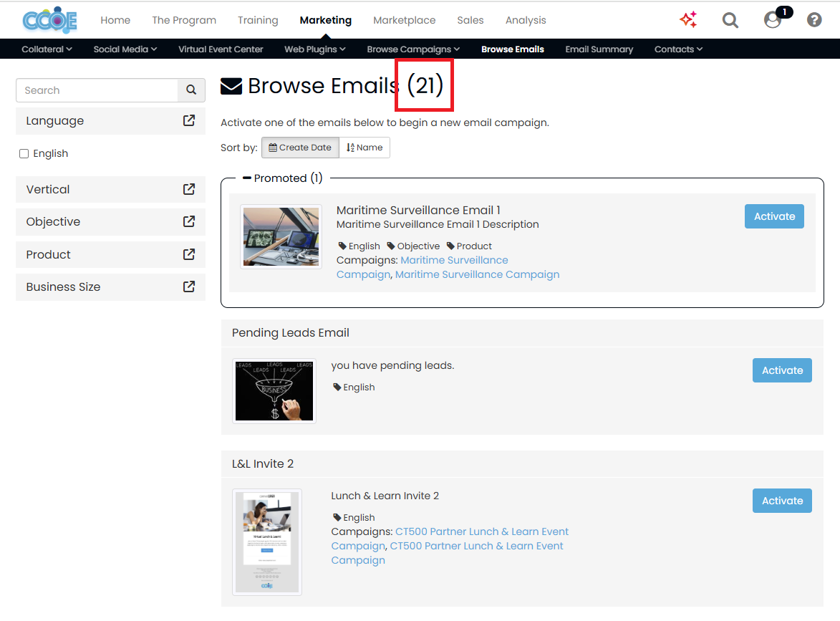Image resolution: width=840 pixels, height=621 pixels.
Task: Click the Language filter heading
Action: click(55, 121)
